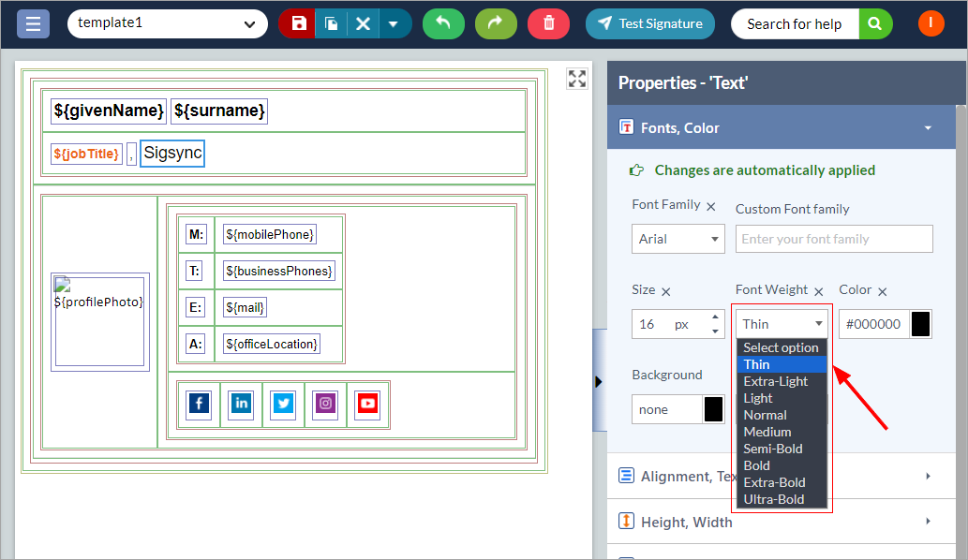This screenshot has width=968, height=560.
Task: Click the YouTube social icon
Action: [367, 404]
